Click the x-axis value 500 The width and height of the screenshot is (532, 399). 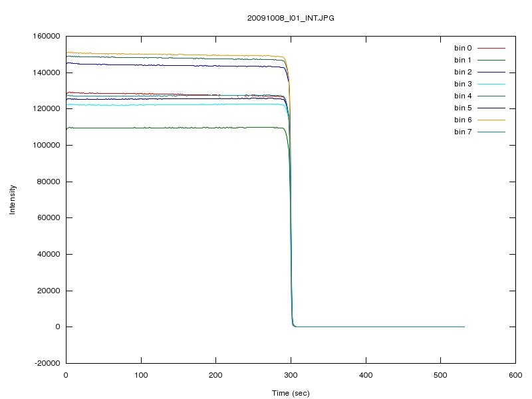point(440,375)
